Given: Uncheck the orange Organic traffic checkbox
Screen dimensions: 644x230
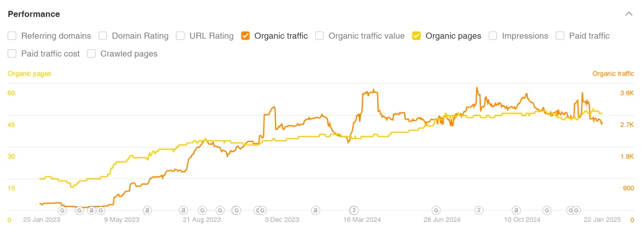Looking at the screenshot, I should pyautogui.click(x=245, y=36).
